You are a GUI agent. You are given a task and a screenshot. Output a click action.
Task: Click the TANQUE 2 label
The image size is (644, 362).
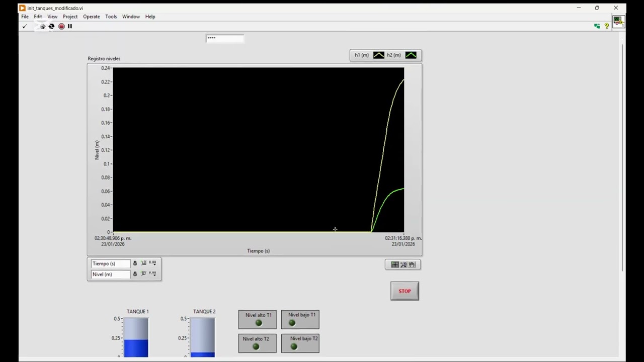point(204,312)
